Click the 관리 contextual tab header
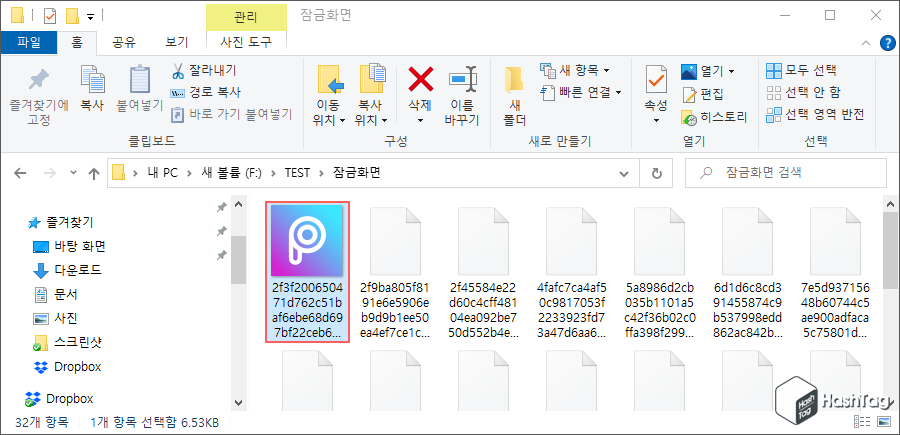This screenshot has width=900, height=435. [x=246, y=17]
